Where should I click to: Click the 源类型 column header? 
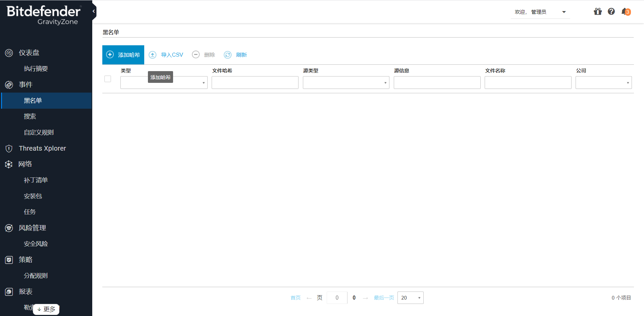pyautogui.click(x=311, y=71)
